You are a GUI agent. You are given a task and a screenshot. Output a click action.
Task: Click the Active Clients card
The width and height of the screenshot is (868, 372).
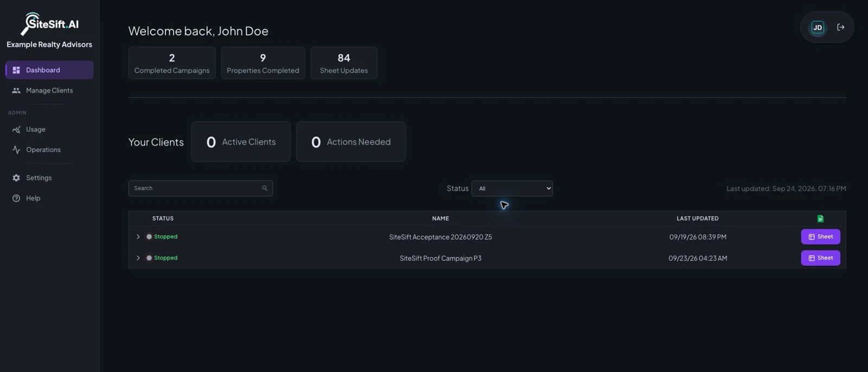tap(241, 142)
